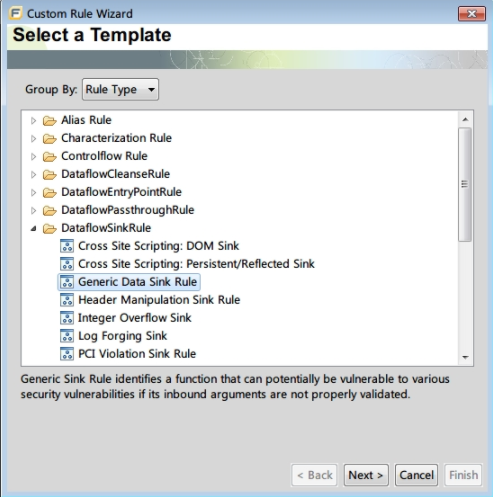Click the Generic Data Sink Rule icon

(x=67, y=282)
